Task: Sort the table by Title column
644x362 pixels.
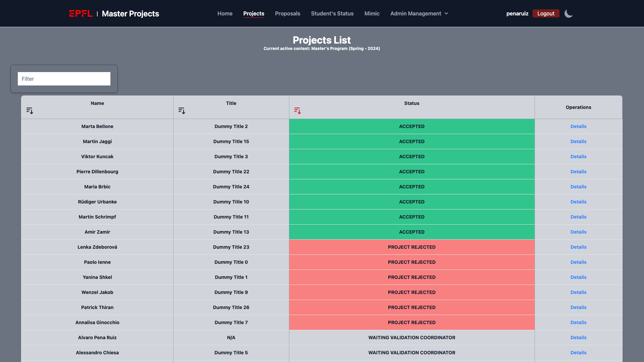Action: coord(182,111)
